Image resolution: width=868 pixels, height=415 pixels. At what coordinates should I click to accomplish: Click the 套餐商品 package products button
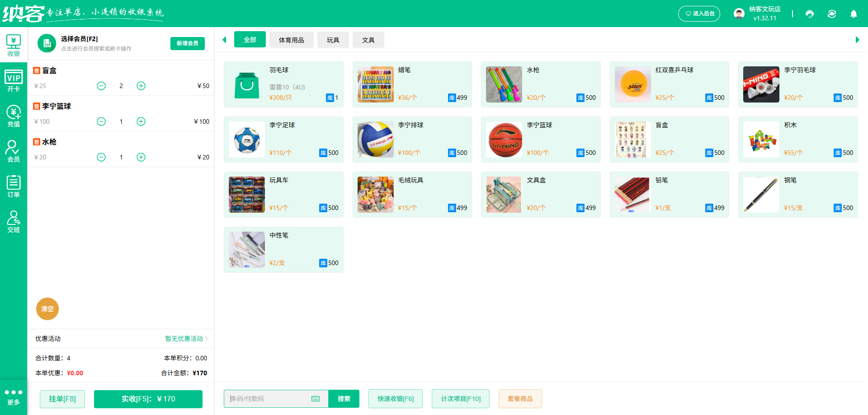(520, 399)
